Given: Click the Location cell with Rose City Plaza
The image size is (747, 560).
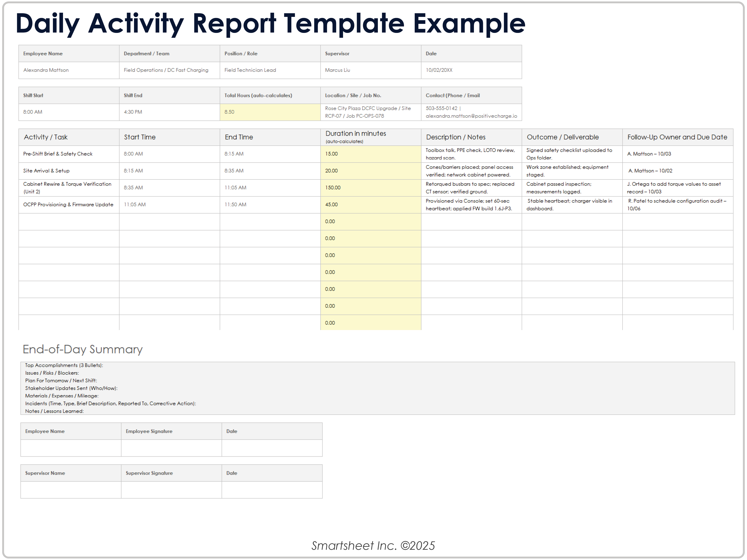Looking at the screenshot, I should click(368, 112).
